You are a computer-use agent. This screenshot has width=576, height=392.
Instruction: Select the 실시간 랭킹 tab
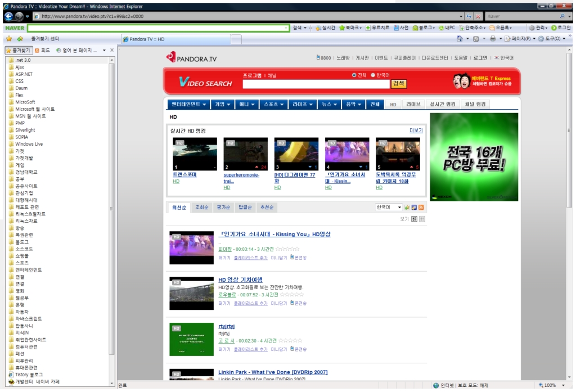click(x=443, y=105)
